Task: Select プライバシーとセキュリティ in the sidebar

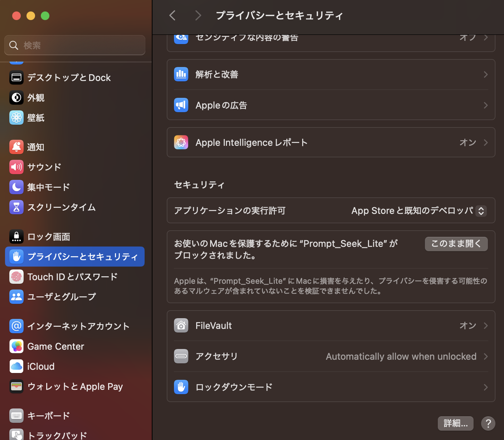Action: [x=75, y=257]
